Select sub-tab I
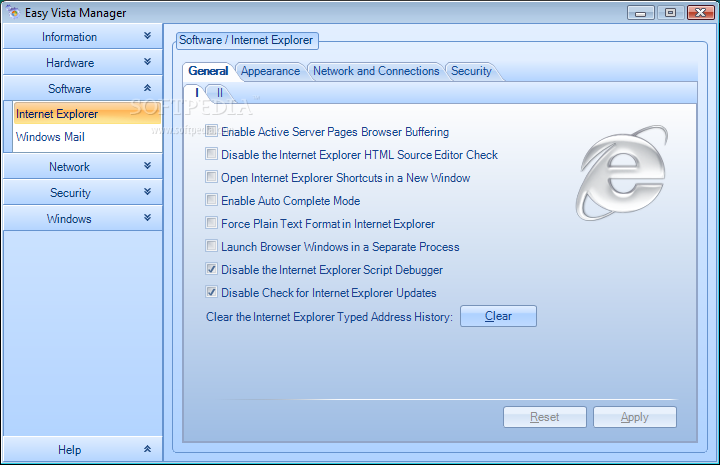The height and width of the screenshot is (465, 720). coord(197,93)
